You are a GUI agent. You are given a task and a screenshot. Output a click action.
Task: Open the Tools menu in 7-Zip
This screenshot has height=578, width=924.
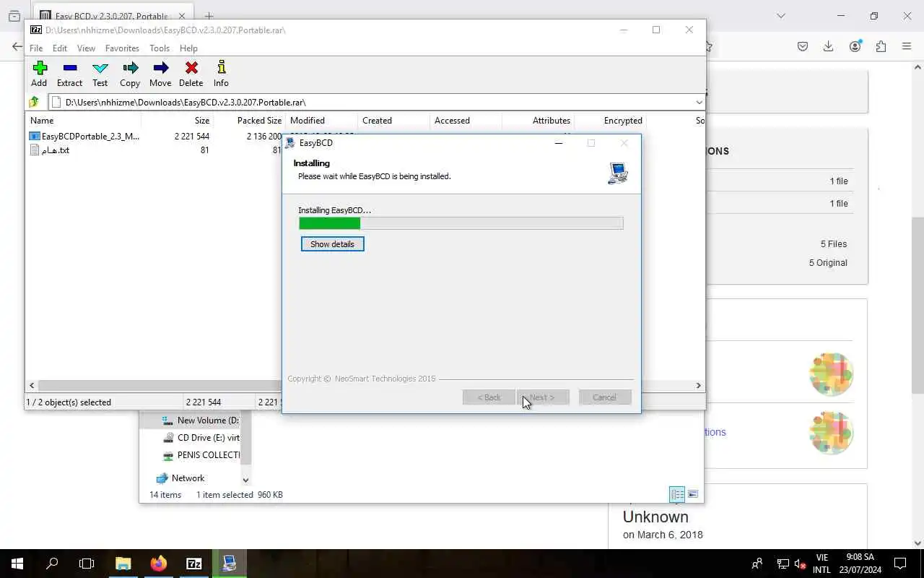(160, 48)
